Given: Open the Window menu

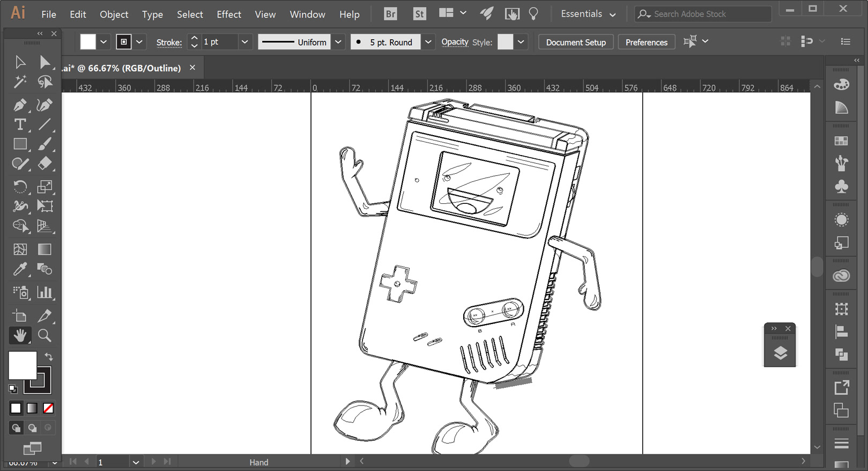Looking at the screenshot, I should 308,14.
